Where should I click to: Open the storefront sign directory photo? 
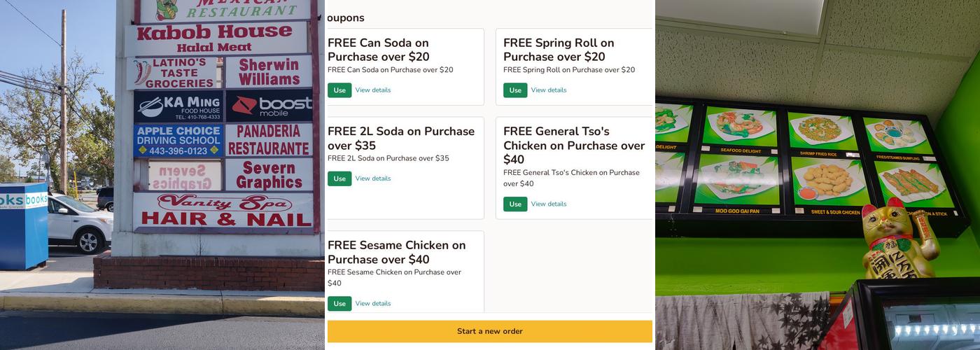162,175
